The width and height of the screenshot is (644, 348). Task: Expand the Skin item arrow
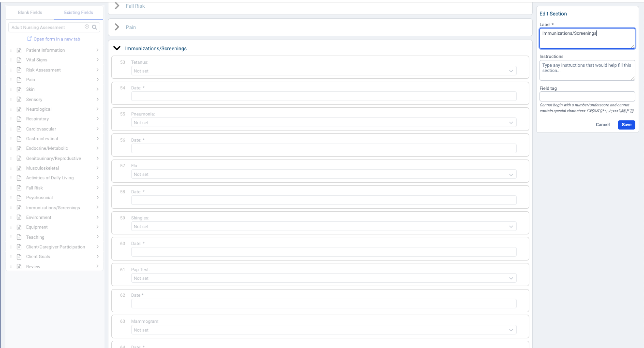pos(97,89)
